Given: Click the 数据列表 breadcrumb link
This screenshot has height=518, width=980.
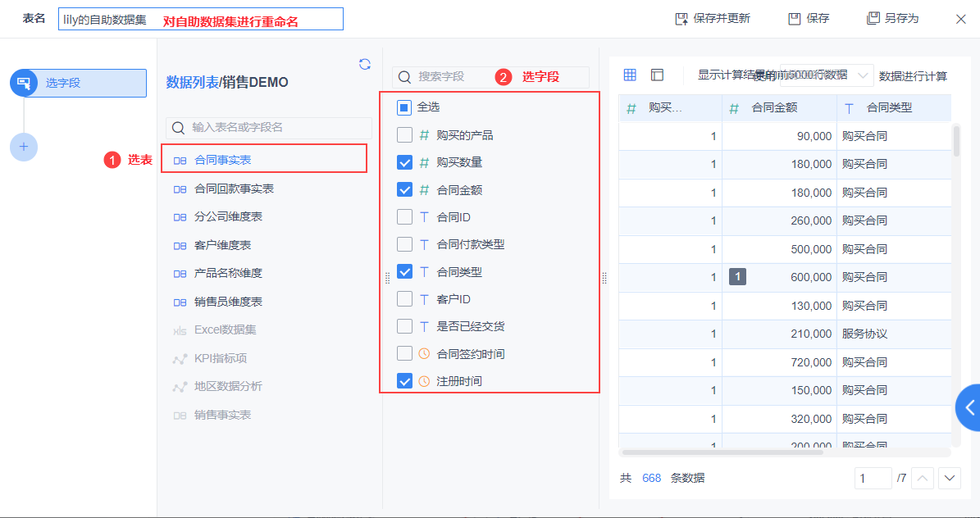Looking at the screenshot, I should click(192, 82).
